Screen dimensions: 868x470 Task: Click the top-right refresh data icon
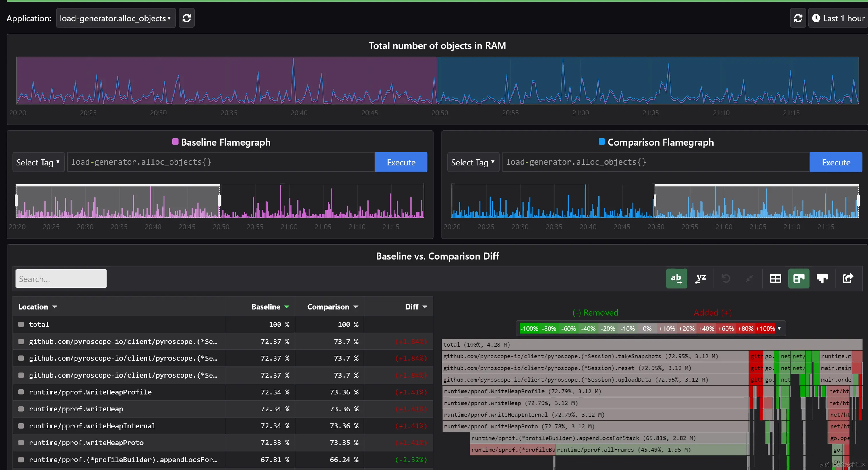[798, 18]
